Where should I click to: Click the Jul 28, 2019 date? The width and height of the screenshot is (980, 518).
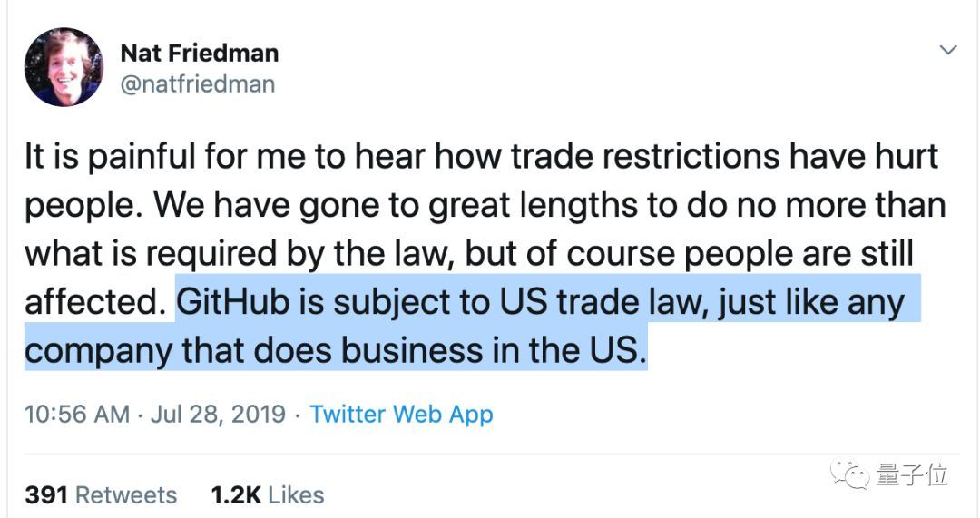click(x=218, y=415)
